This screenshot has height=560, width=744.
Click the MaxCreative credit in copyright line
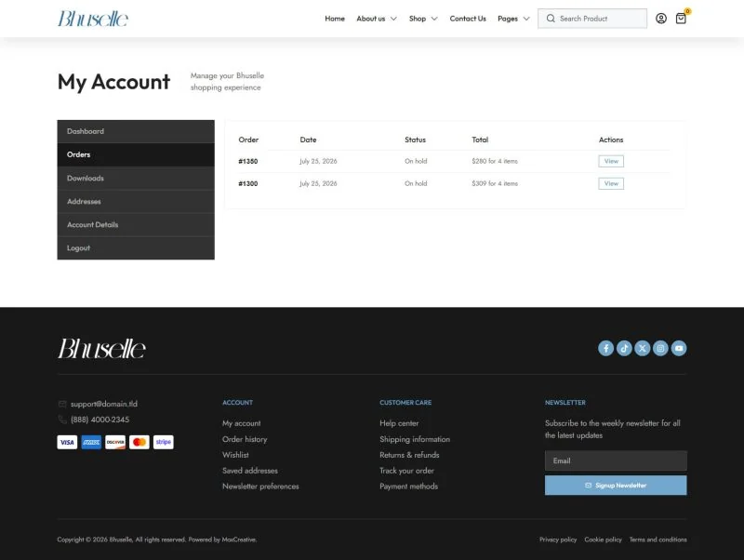point(239,540)
